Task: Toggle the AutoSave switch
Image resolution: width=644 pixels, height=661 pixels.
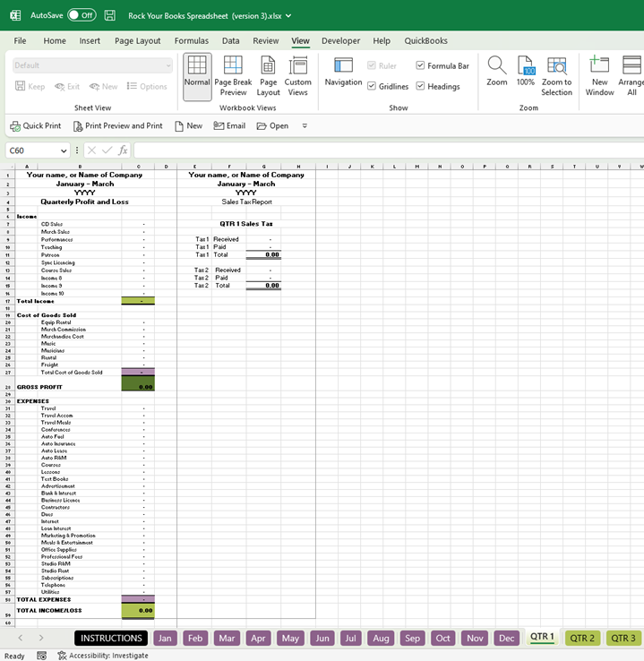Action: pyautogui.click(x=82, y=15)
